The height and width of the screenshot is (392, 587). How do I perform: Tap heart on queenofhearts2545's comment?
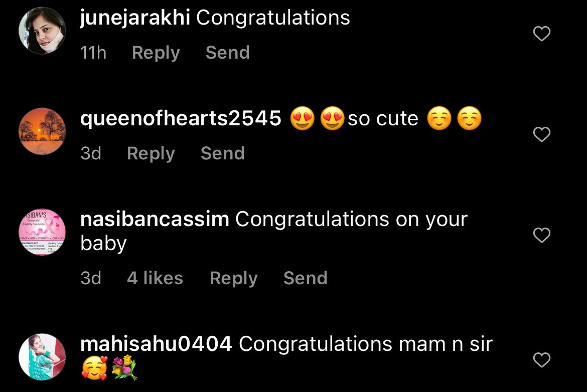(x=541, y=134)
